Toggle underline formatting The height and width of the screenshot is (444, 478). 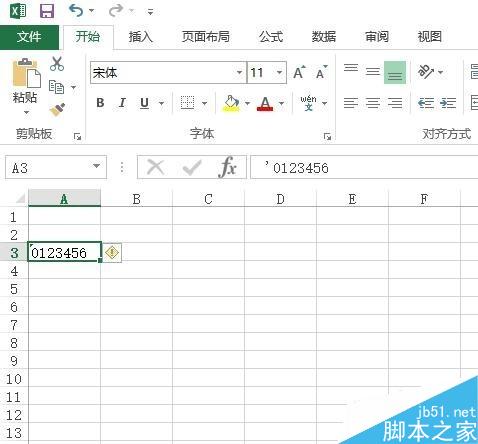click(144, 103)
